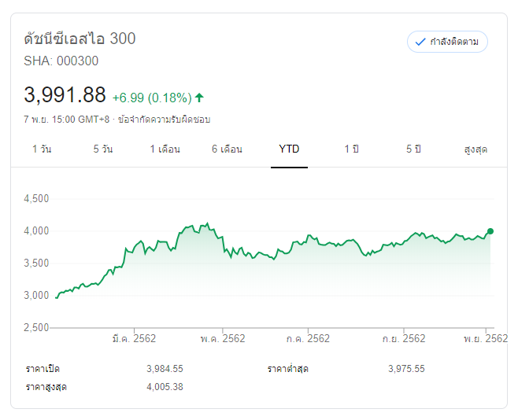This screenshot has width=518, height=420.
Task: Select the 1 วัน time range tab
Action: [x=42, y=149]
